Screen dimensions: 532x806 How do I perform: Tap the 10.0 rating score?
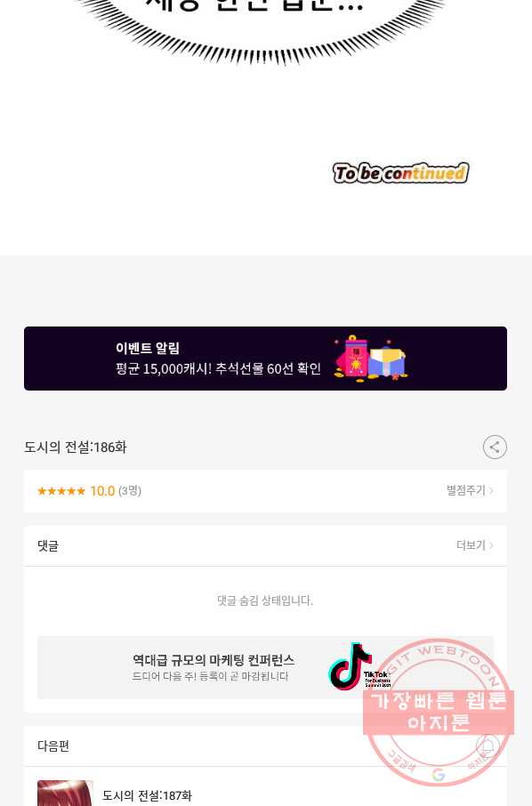(102, 491)
